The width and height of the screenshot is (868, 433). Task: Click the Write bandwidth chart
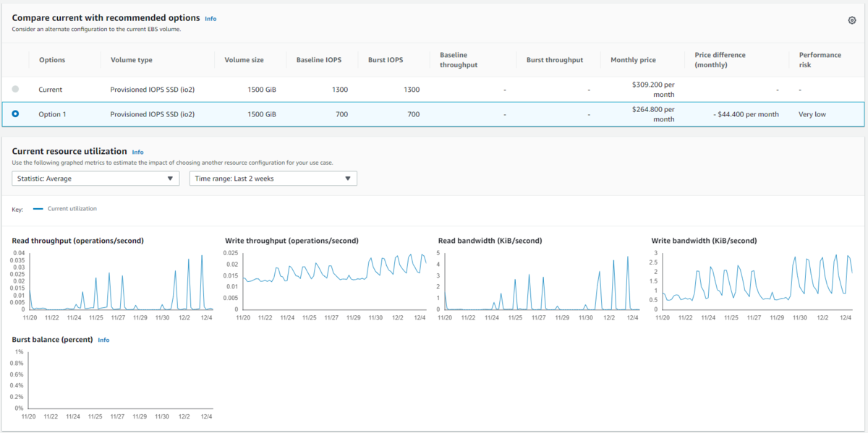coord(757,281)
